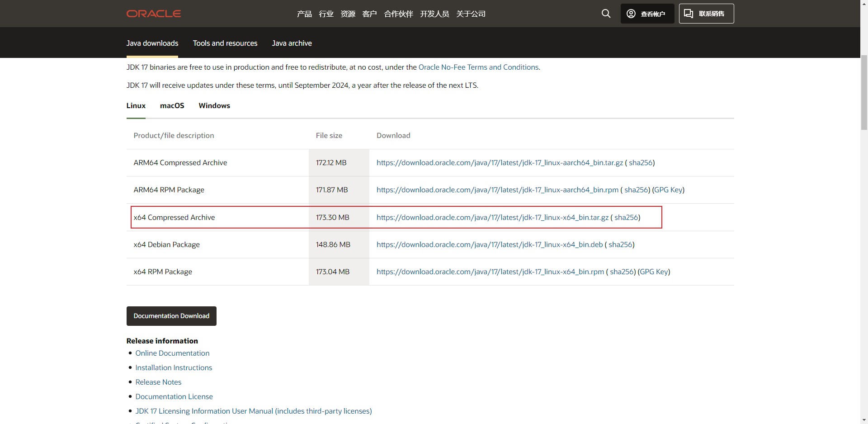
Task: Open sha256 link for x64 Debian Package
Action: [620, 245]
